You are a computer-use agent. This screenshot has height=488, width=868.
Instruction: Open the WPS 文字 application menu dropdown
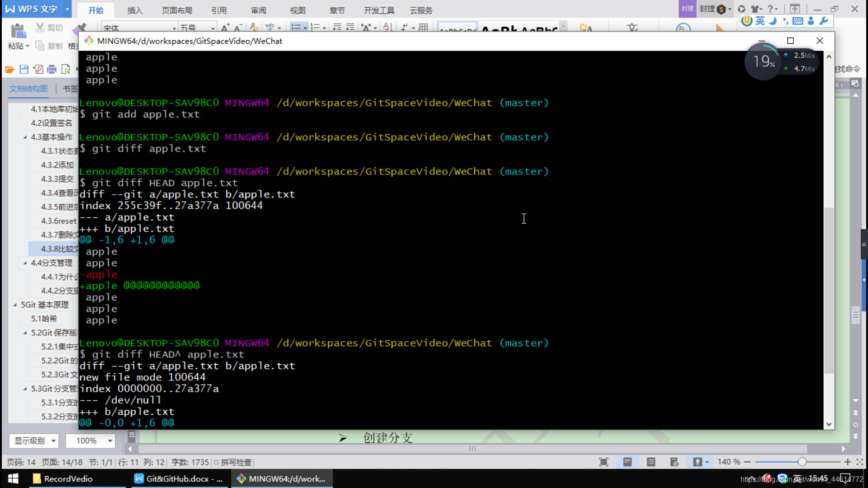pyautogui.click(x=67, y=9)
